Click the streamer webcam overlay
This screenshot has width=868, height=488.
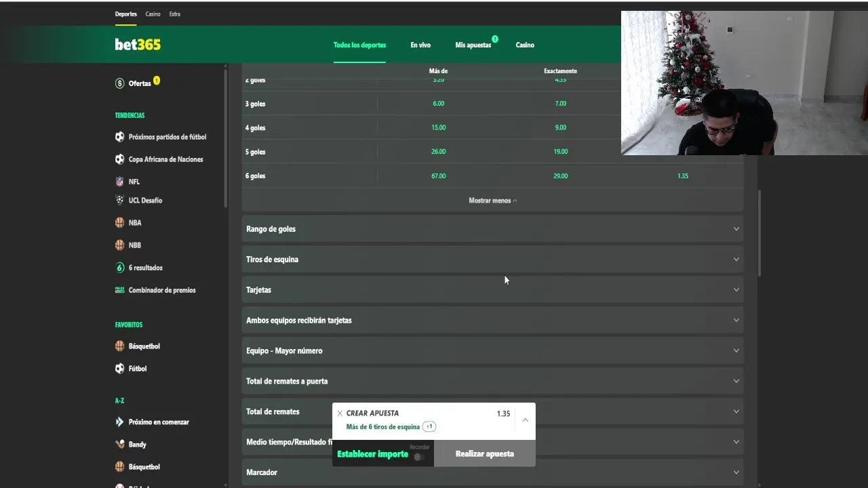point(745,83)
